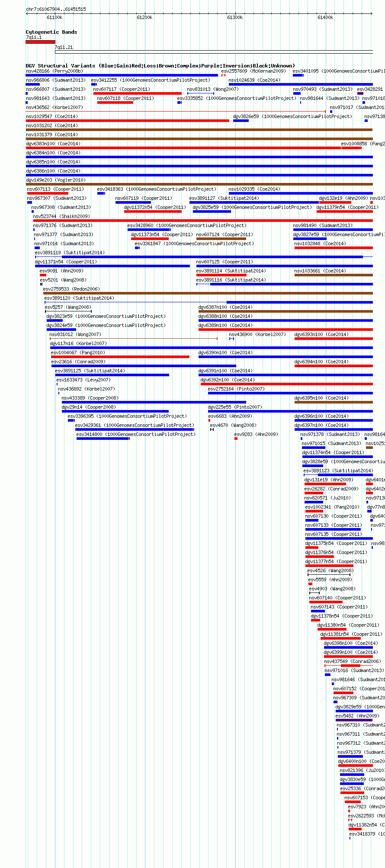Screen dimensions: 385x868
Task: Select the esv9283 (Ahn2009) label
Action: [x=256, y=434]
